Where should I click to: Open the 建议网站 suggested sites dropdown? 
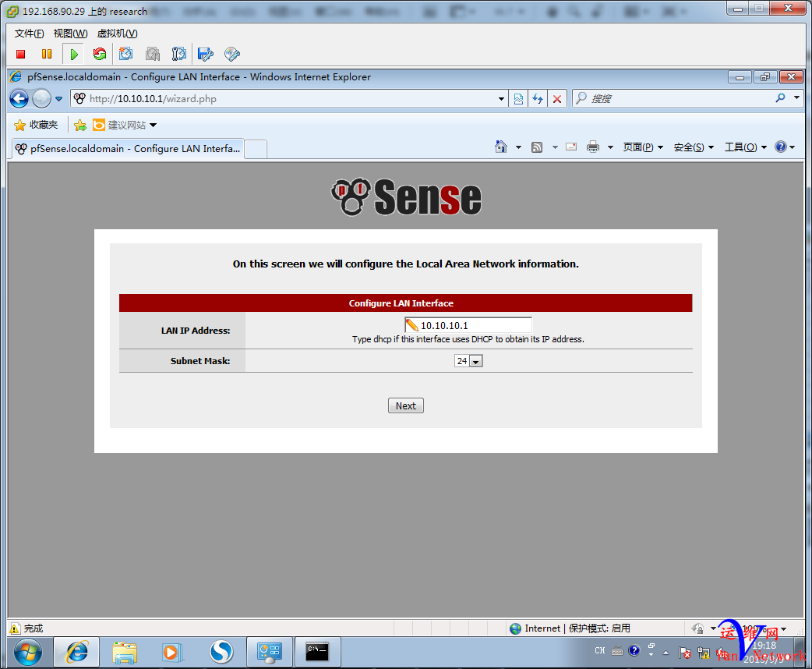[x=125, y=125]
